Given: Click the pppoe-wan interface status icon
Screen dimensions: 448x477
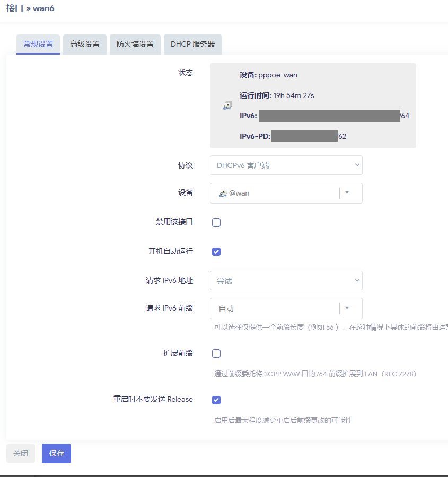Looking at the screenshot, I should pos(227,105).
